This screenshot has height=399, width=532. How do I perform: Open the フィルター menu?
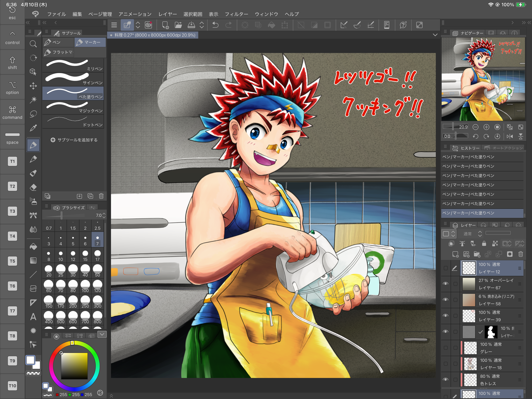point(236,14)
